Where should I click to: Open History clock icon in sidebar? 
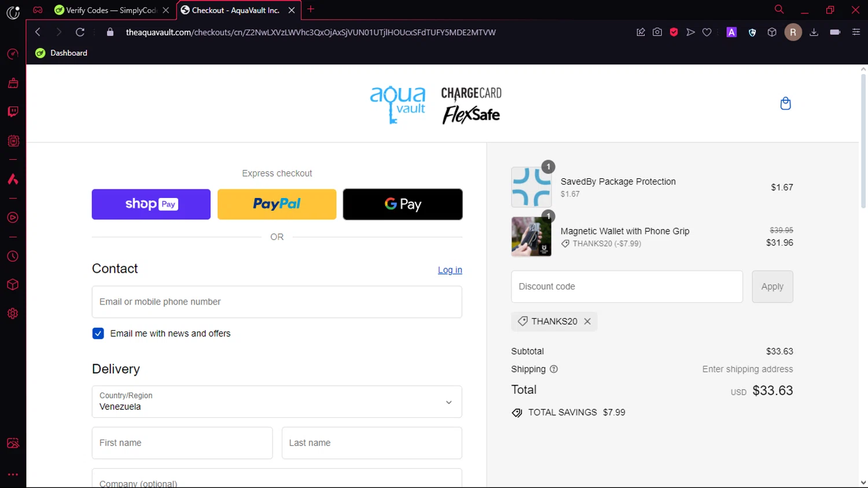tap(13, 256)
